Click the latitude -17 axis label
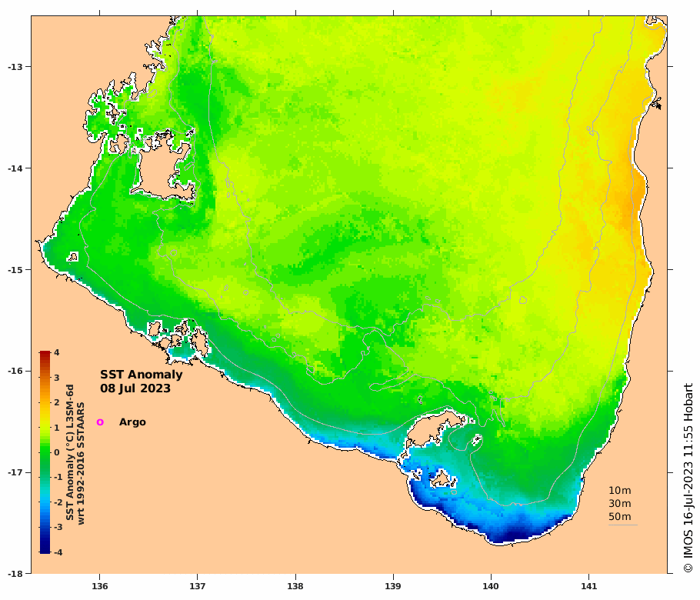This screenshot has width=700, height=600. point(14,472)
